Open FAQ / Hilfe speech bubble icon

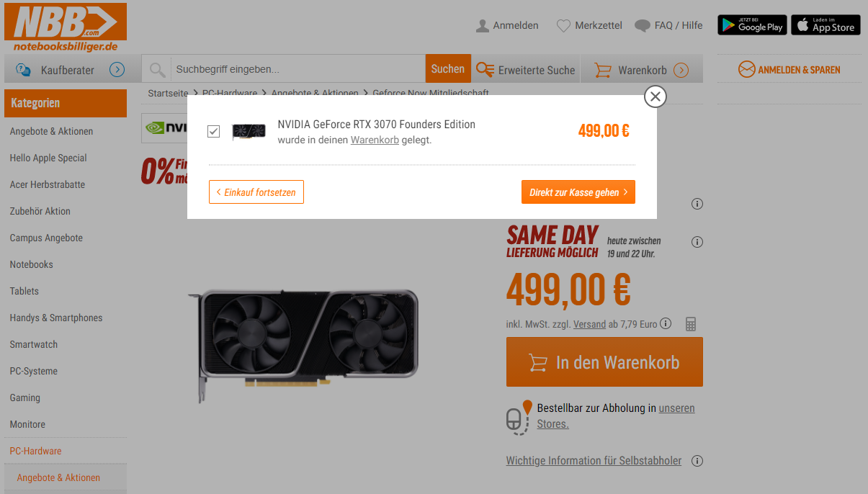pyautogui.click(x=642, y=26)
